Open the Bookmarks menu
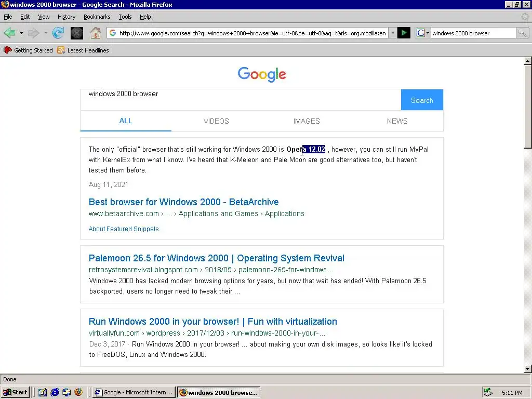Screen dimensions: 532x399 tap(97, 17)
